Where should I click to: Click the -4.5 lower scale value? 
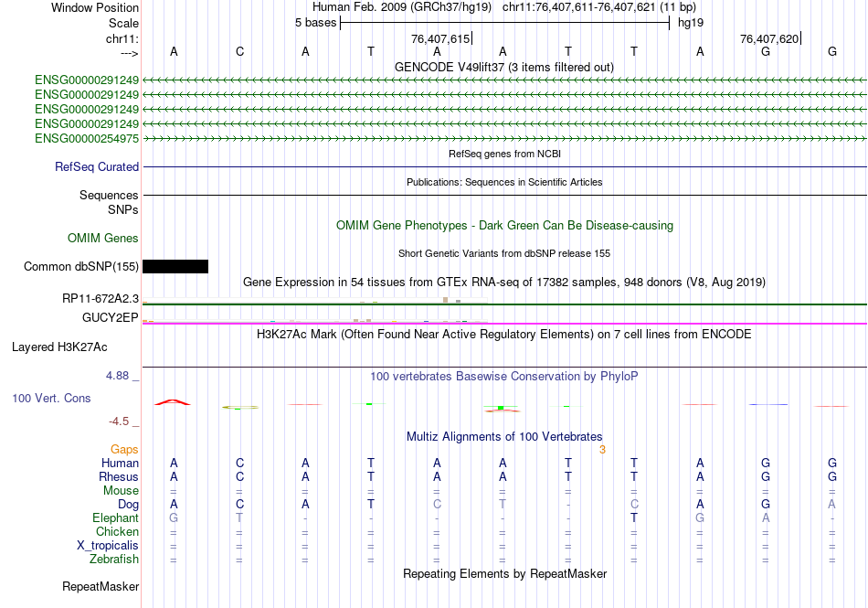point(119,421)
